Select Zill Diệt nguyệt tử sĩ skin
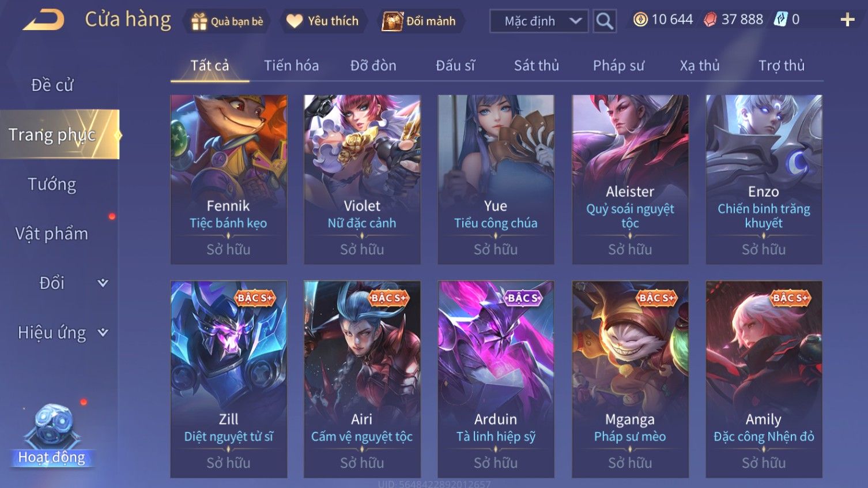The width and height of the screenshot is (868, 488). pyautogui.click(x=228, y=379)
